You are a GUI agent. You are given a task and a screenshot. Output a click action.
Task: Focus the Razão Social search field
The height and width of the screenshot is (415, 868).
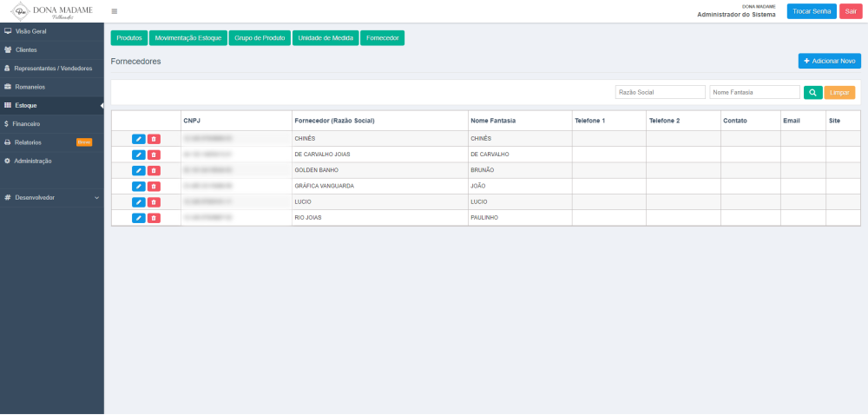[660, 92]
